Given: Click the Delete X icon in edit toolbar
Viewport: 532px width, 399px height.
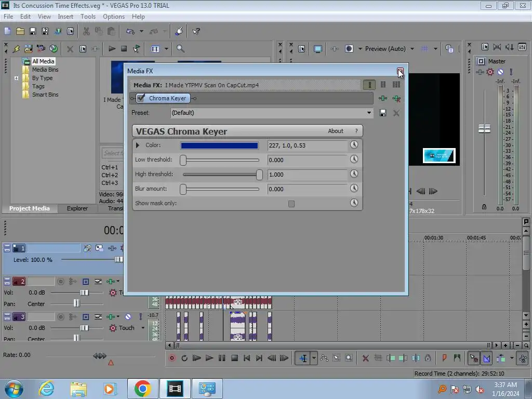Looking at the screenshot, I should 365,358.
